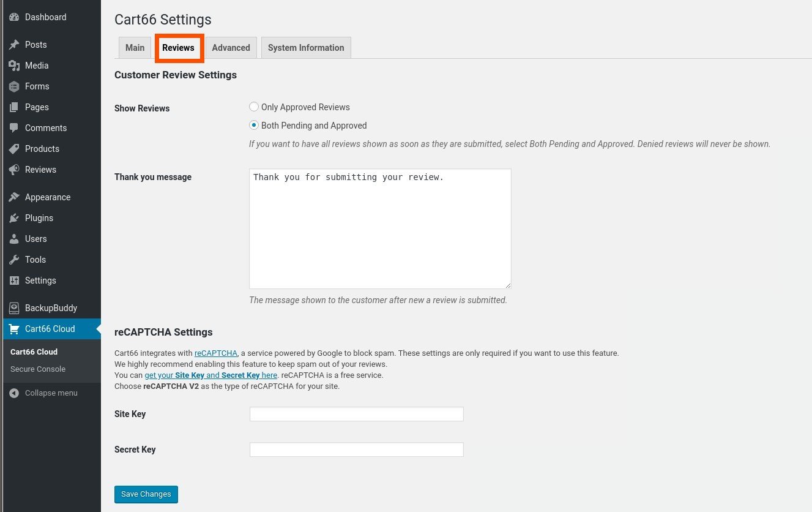Open the Cart66 Cloud submenu entry
This screenshot has width=812, height=512.
tap(34, 352)
